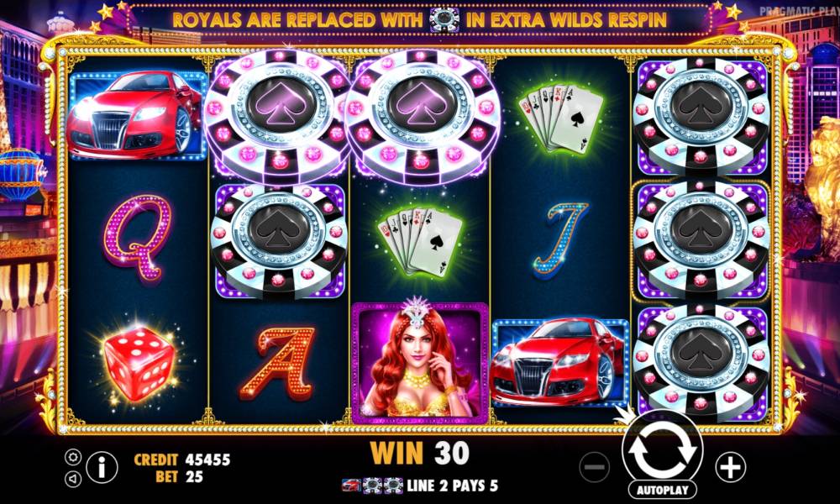Open the settings gear icon
The width and height of the screenshot is (840, 504).
(73, 457)
